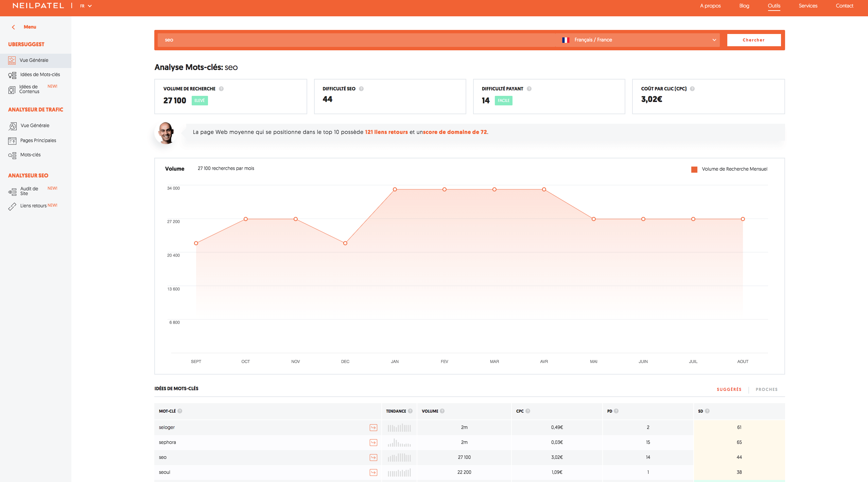Click the arrow icon in the seloger row
Viewport: 868px width, 482px height.
(374, 428)
